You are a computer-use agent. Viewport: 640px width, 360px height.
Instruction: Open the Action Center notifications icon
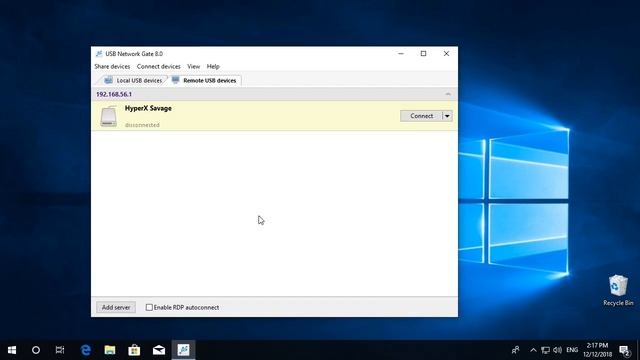[x=624, y=350]
